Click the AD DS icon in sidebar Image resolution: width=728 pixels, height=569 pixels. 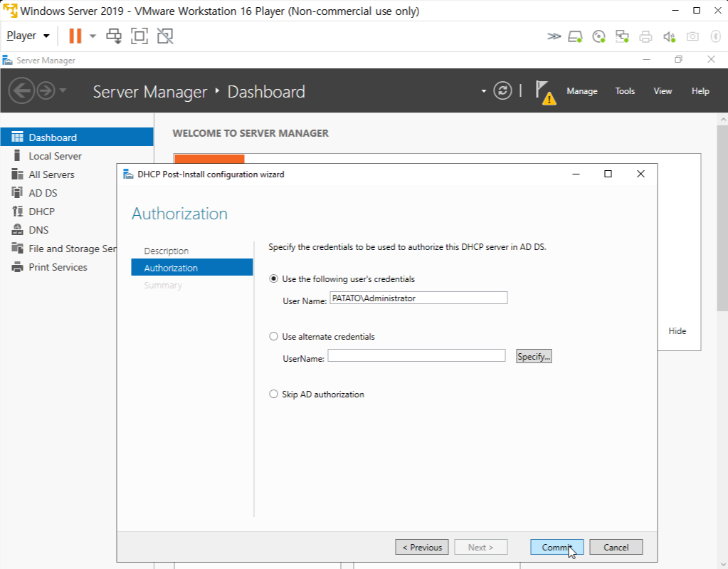click(x=17, y=192)
